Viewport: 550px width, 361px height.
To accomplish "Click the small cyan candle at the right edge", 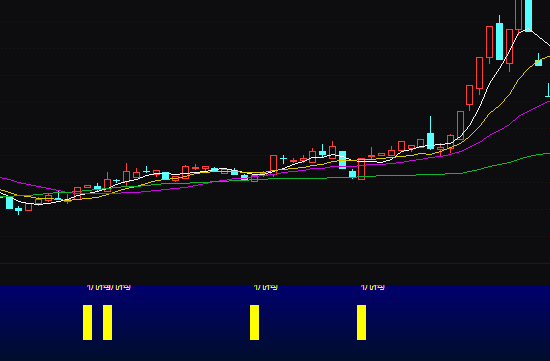I will pyautogui.click(x=538, y=60).
